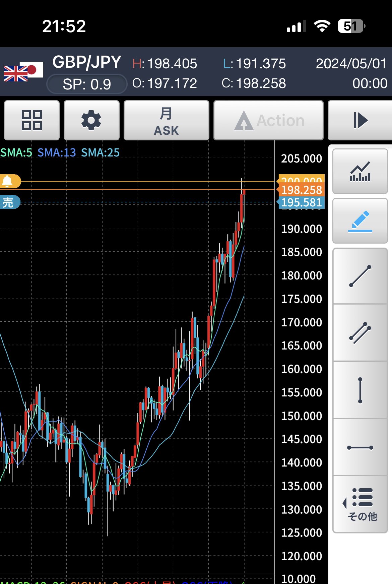Tap the play-forward arrow button
This screenshot has width=392, height=584.
pyautogui.click(x=360, y=120)
